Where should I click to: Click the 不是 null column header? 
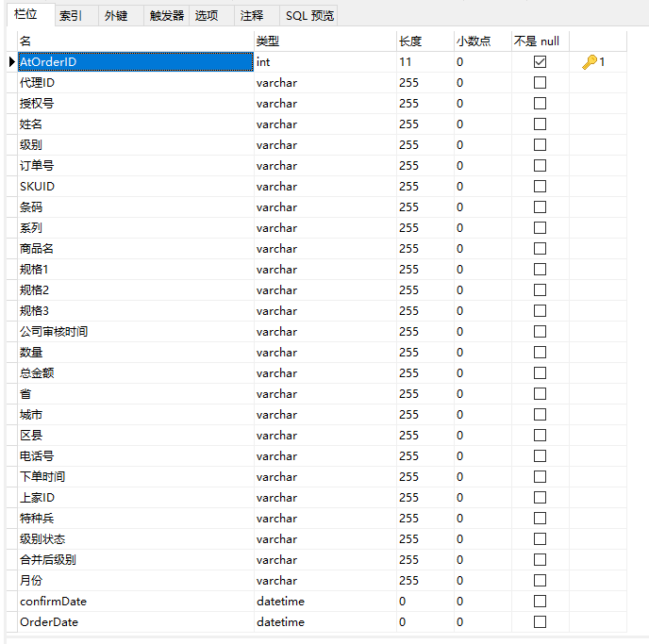click(541, 41)
